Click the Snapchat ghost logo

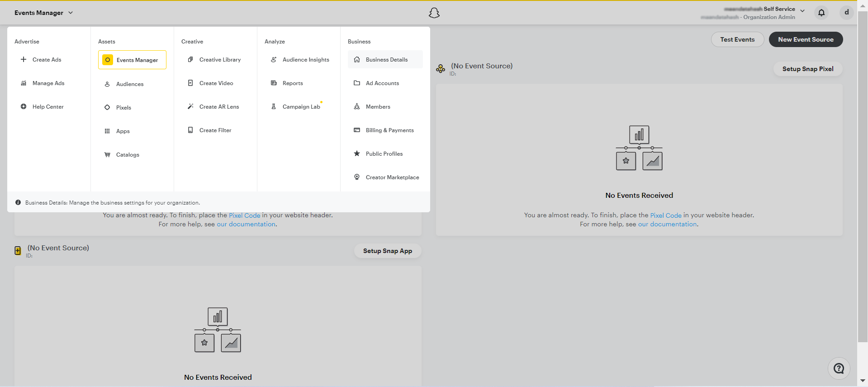[x=434, y=13]
